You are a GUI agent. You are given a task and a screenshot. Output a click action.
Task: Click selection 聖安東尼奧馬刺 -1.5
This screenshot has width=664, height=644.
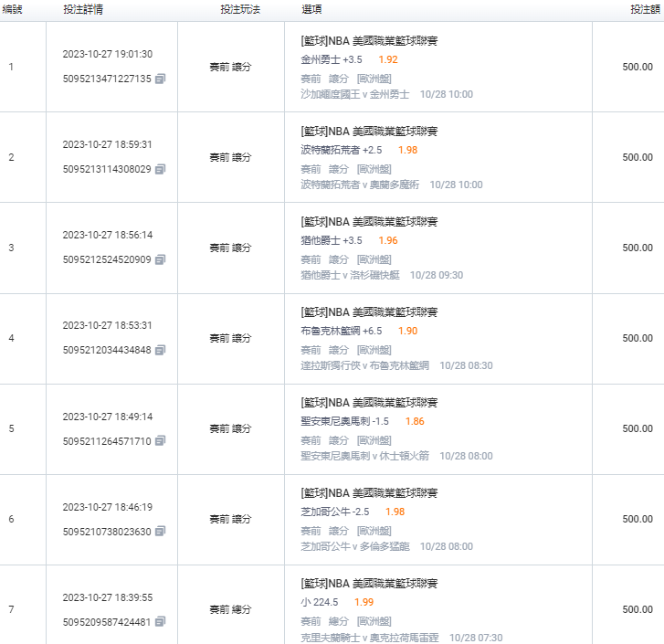coord(344,421)
